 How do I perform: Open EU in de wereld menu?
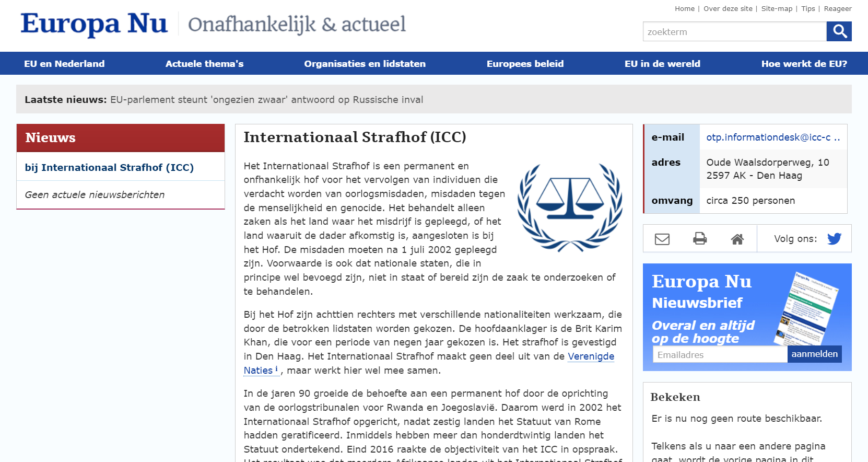[662, 64]
